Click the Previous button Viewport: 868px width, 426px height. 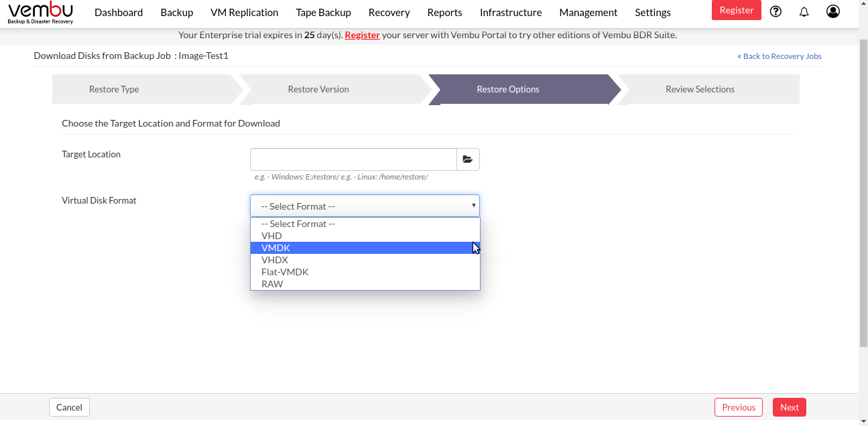739,407
